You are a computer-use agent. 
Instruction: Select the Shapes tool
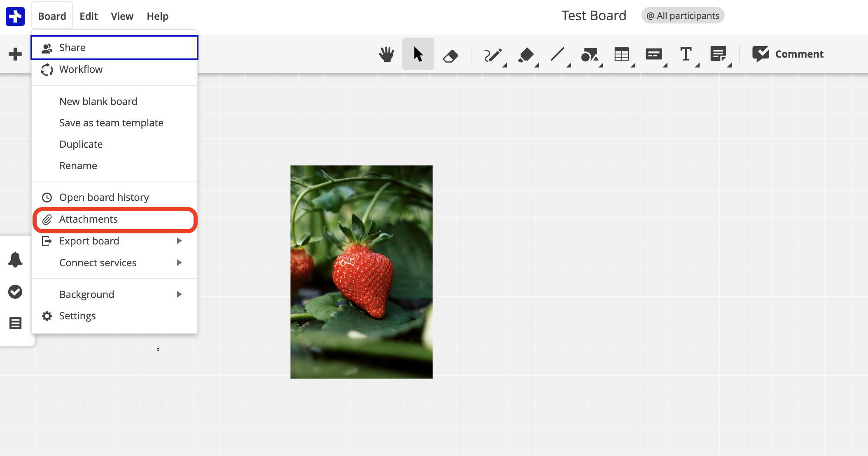[590, 54]
